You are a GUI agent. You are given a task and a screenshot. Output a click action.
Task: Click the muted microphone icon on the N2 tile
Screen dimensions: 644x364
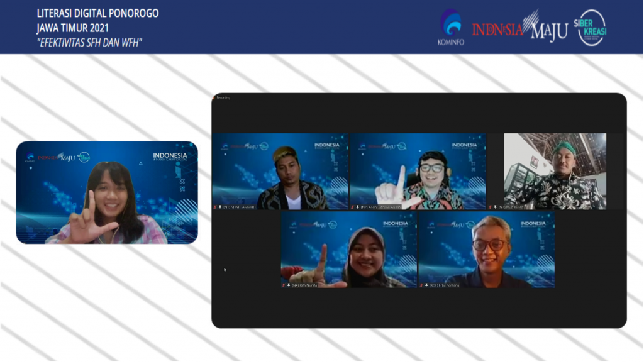[x=353, y=207]
